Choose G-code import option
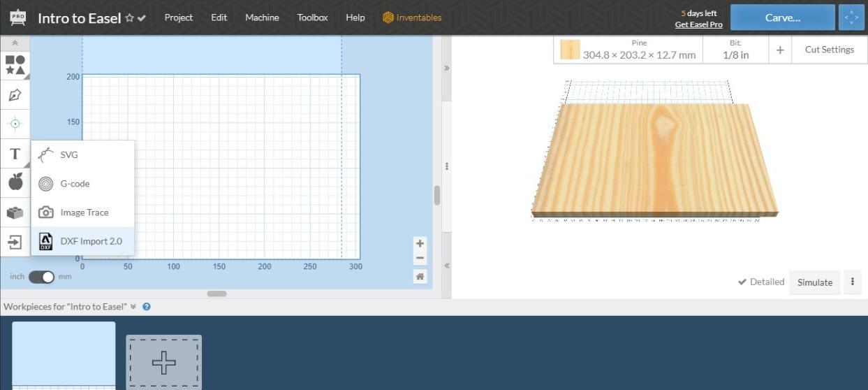The width and height of the screenshot is (868, 390). pyautogui.click(x=82, y=184)
